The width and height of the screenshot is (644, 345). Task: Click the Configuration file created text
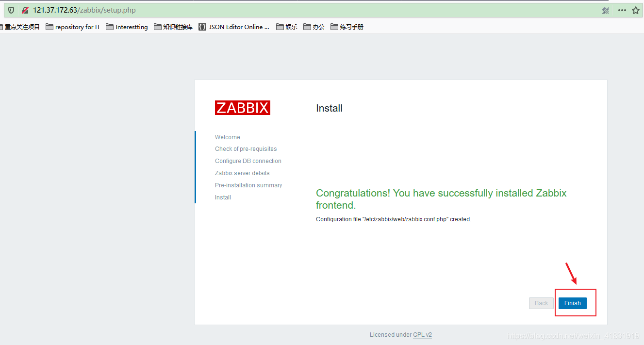(x=394, y=219)
